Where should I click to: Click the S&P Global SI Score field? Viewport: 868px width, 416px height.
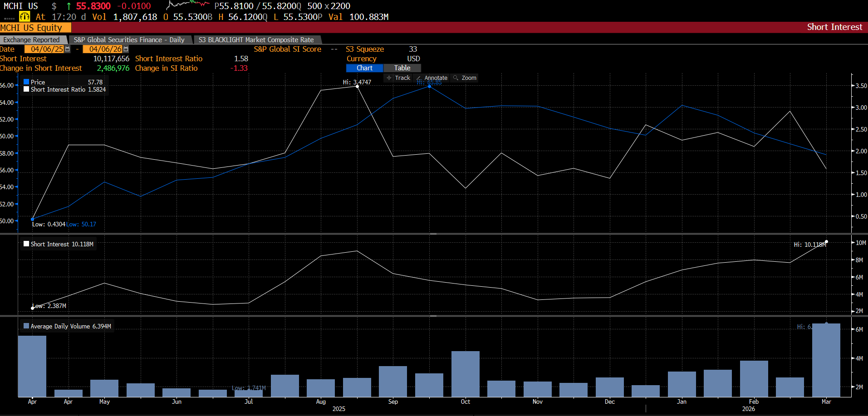pos(288,49)
